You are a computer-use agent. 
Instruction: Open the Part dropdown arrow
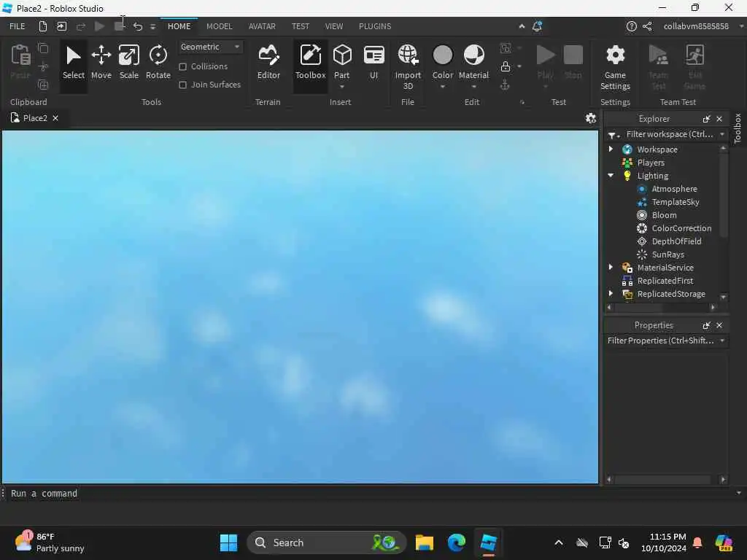341,87
